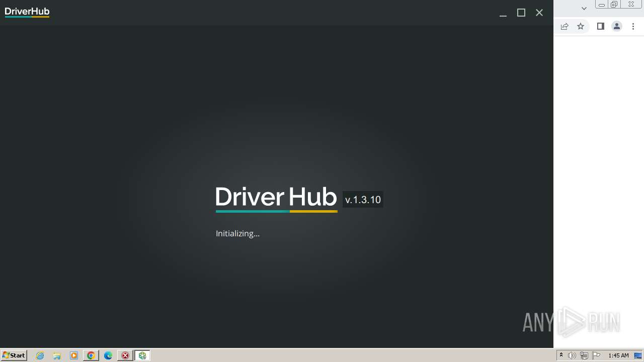This screenshot has width=644, height=362.
Task: Switch to Chrome in taskbar
Action: (x=91, y=355)
